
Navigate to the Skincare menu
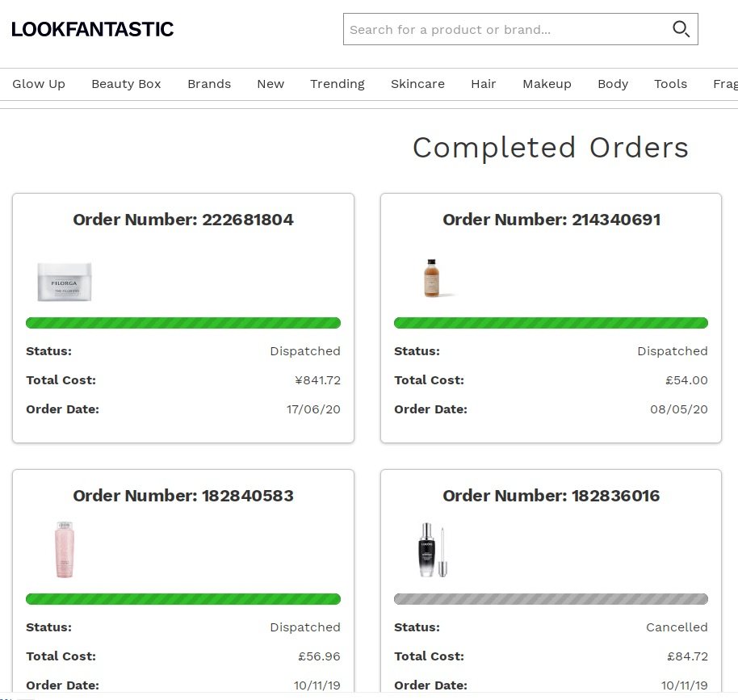pos(417,84)
